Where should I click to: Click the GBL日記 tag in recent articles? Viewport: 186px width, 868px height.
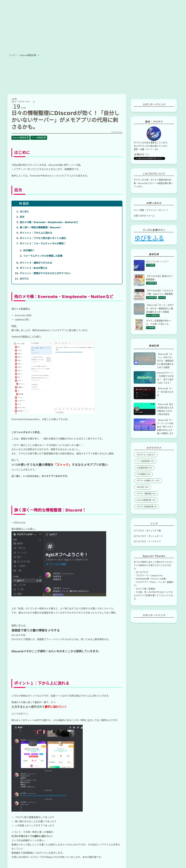coord(162,298)
